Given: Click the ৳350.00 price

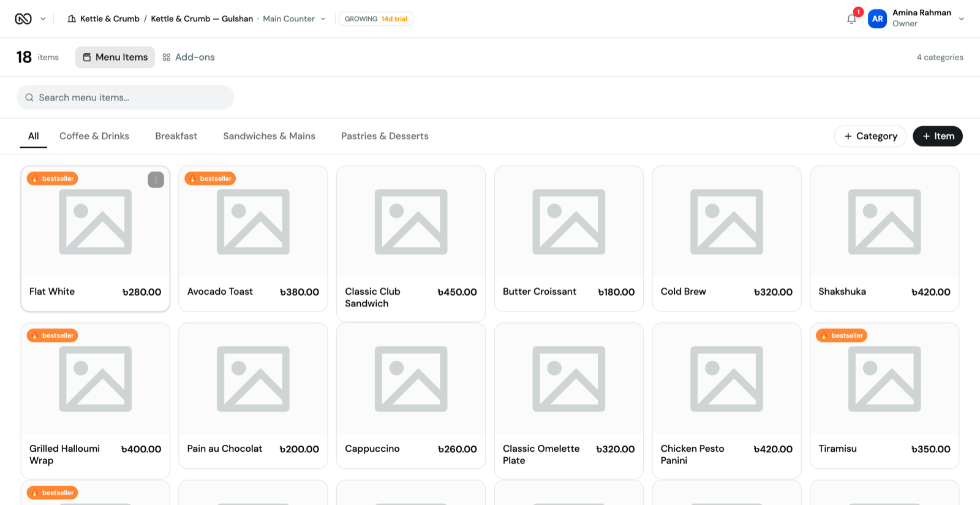Looking at the screenshot, I should pos(931,449).
